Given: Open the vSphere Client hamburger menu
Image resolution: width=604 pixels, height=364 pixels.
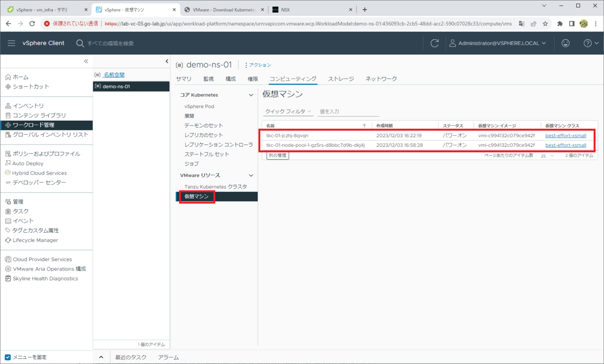Looking at the screenshot, I should point(12,43).
